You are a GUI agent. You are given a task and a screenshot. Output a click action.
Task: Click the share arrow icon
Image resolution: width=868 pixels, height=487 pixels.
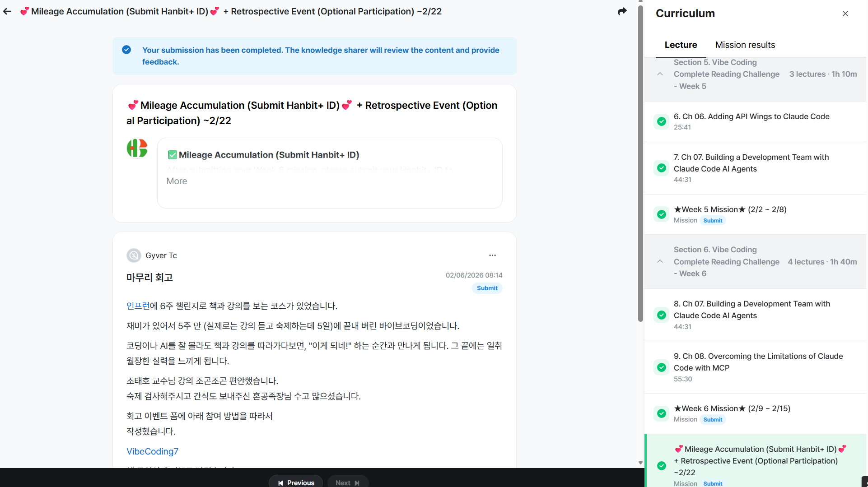[622, 11]
